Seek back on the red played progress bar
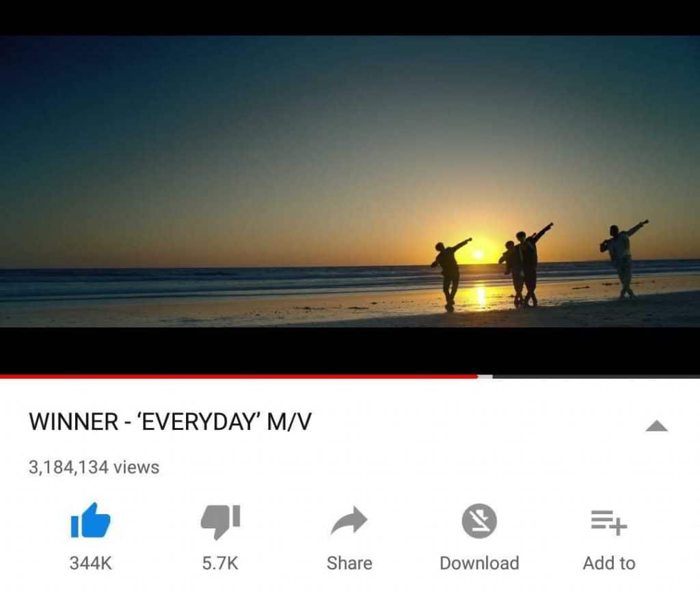 tap(239, 377)
